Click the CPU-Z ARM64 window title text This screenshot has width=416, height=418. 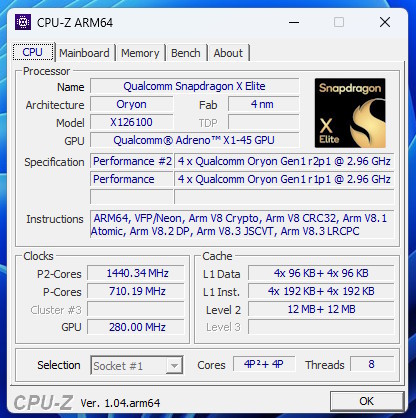click(75, 23)
